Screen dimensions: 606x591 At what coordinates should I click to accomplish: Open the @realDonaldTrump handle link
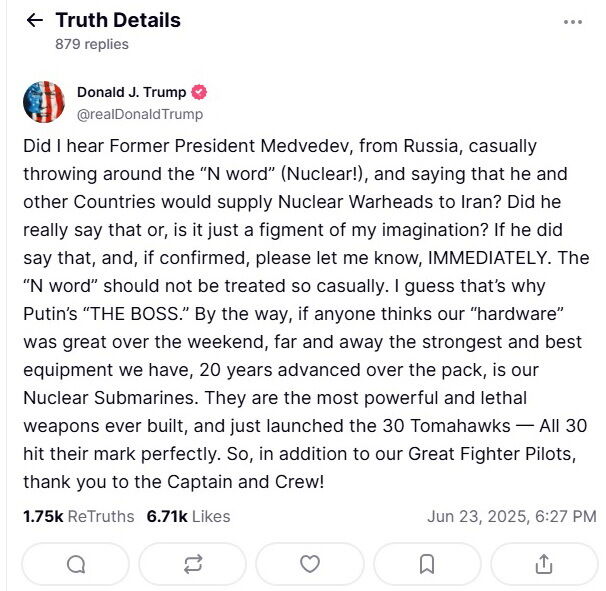click(x=140, y=114)
